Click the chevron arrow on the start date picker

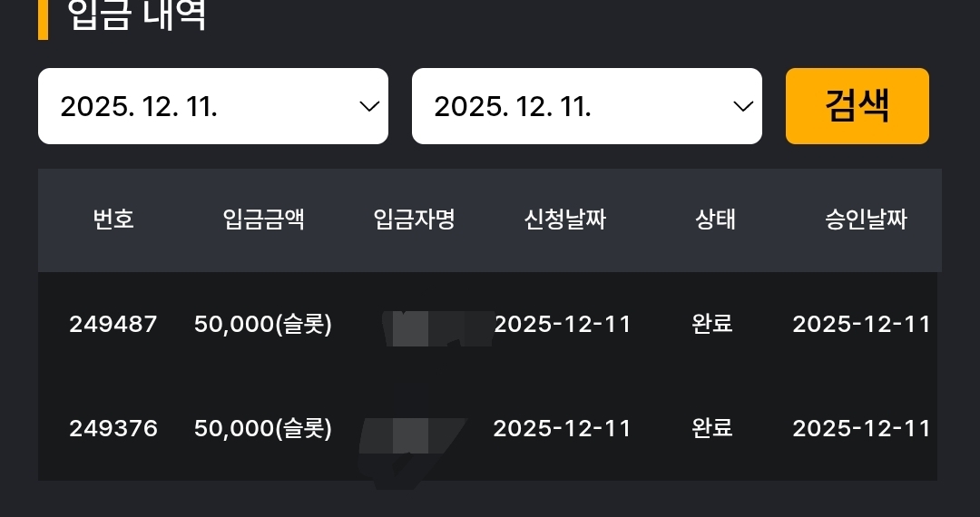369,106
